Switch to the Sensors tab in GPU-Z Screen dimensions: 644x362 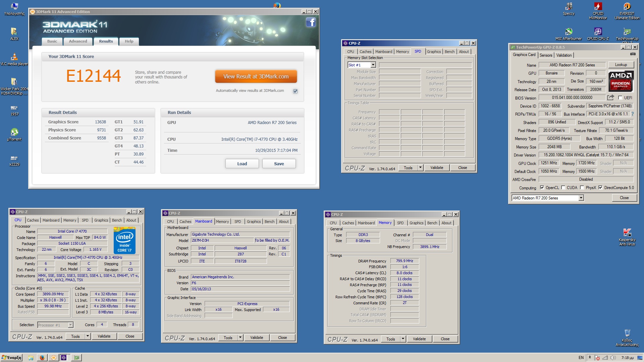pyautogui.click(x=546, y=55)
